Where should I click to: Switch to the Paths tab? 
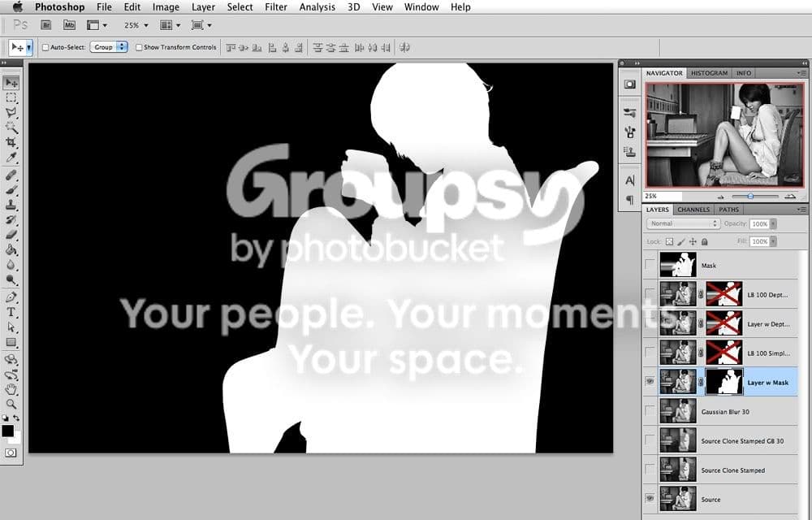(728, 210)
